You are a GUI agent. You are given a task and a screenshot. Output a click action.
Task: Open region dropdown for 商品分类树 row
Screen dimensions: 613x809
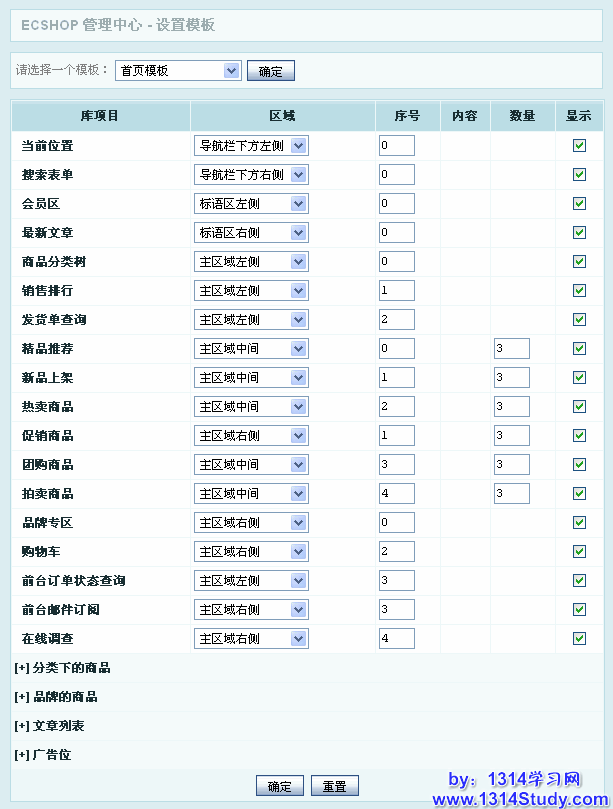pyautogui.click(x=251, y=262)
